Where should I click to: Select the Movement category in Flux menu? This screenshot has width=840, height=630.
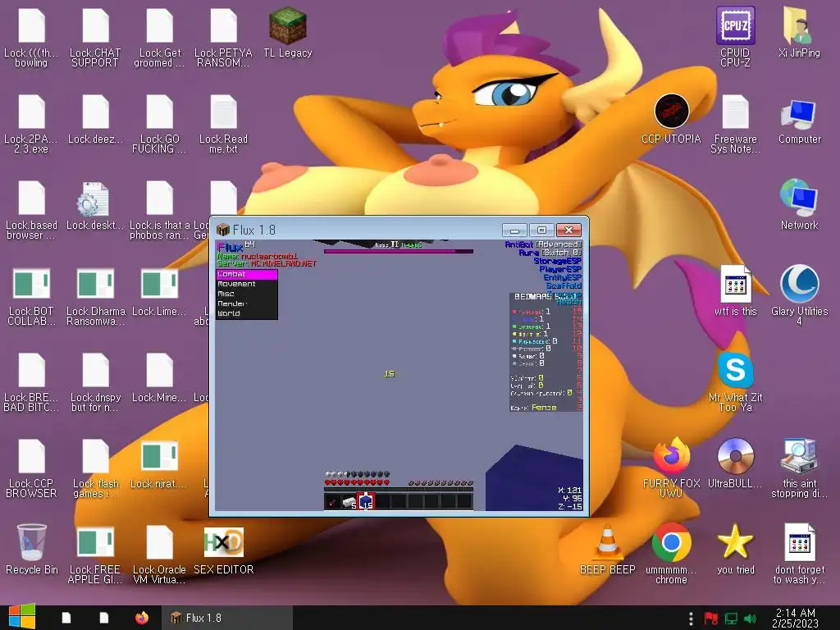click(247, 284)
